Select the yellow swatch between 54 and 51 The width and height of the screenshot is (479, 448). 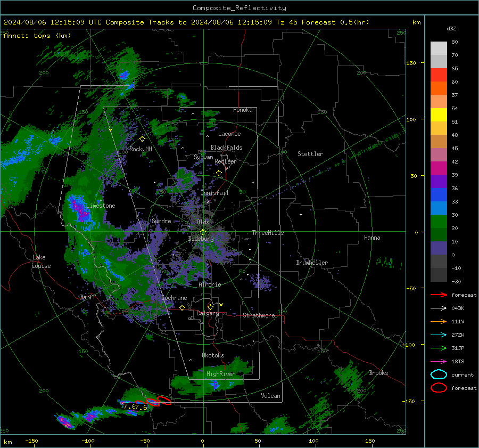click(x=439, y=115)
